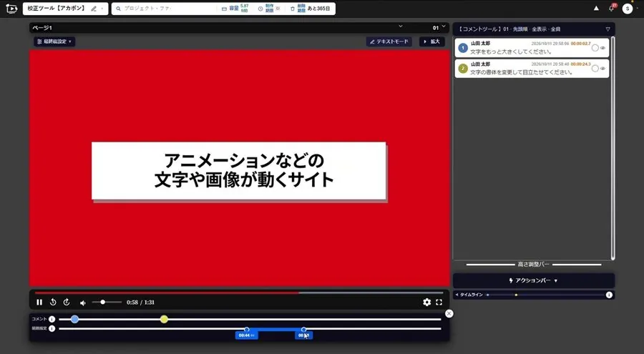Click the 高さ調整バー handle
The height and width of the screenshot is (354, 644).
tap(534, 265)
